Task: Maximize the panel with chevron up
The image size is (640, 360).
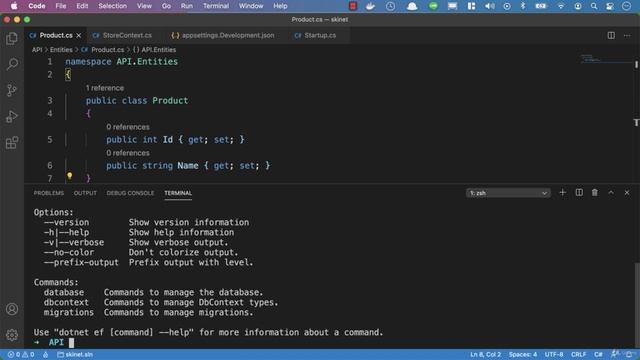Action: click(x=611, y=192)
